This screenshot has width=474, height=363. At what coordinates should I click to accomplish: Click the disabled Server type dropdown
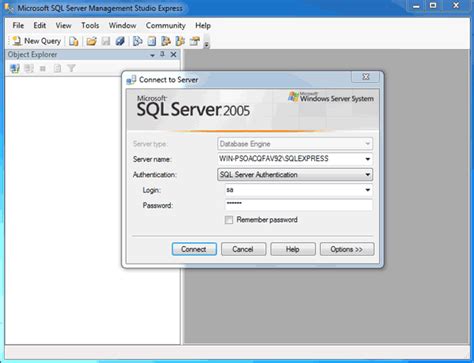pos(295,144)
